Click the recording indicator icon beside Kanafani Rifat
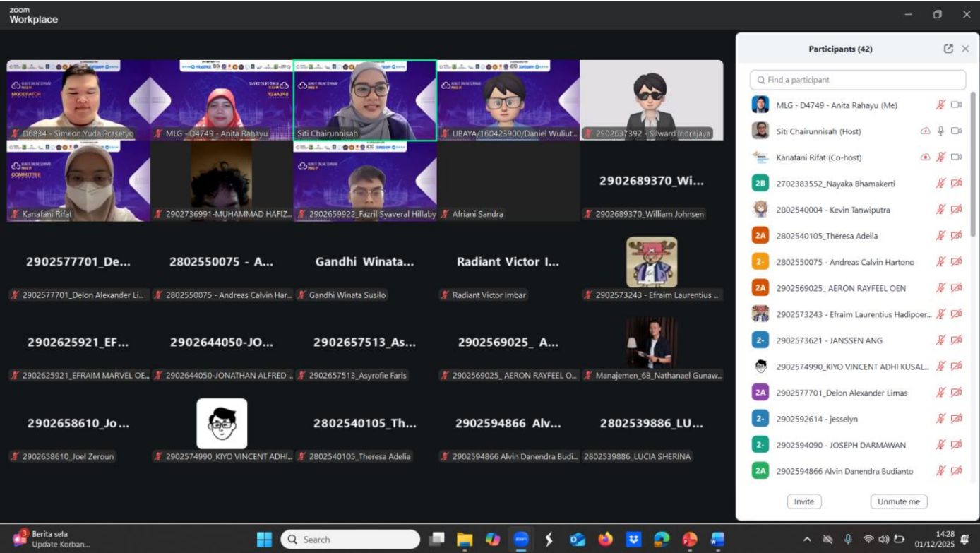Image resolution: width=980 pixels, height=553 pixels. [x=925, y=157]
